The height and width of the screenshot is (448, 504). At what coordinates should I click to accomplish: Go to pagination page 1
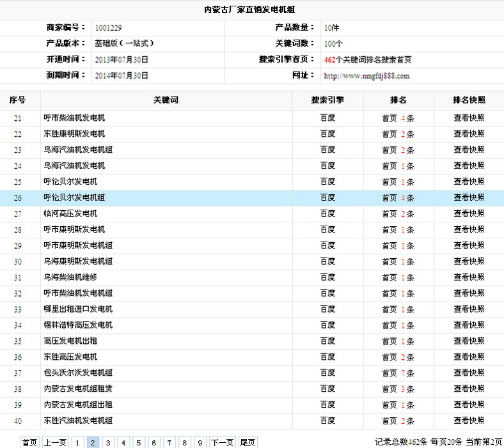(x=77, y=442)
